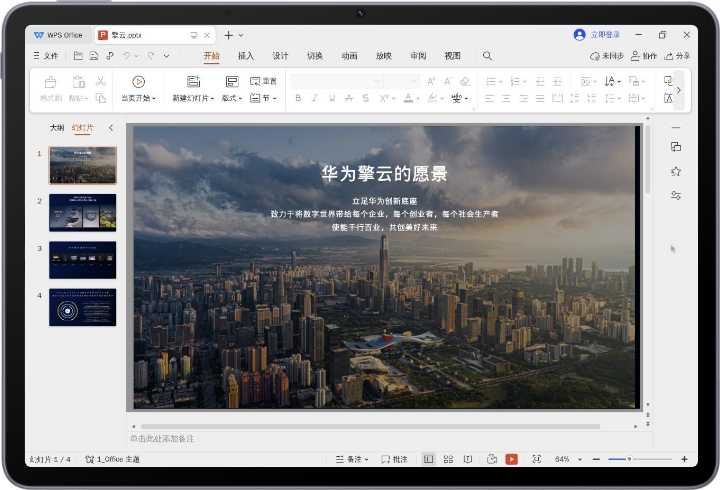Click the New Slide (新建幻灯片) icon
This screenshot has height=490, width=720.
point(193,81)
